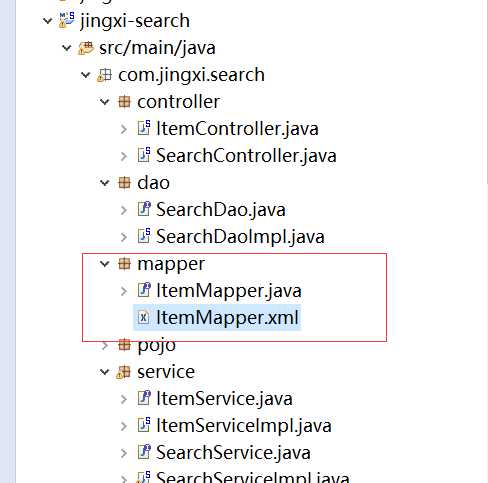488x483 pixels.
Task: Select SearchService.java in the tree
Action: pos(233,453)
